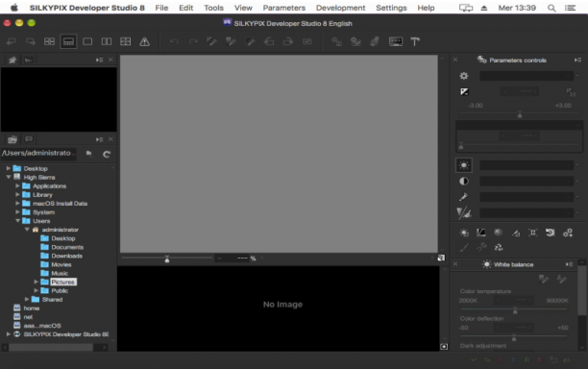Click the pin icon in preview sub-panel
Viewport: 588px width, 369px height.
(12, 60)
